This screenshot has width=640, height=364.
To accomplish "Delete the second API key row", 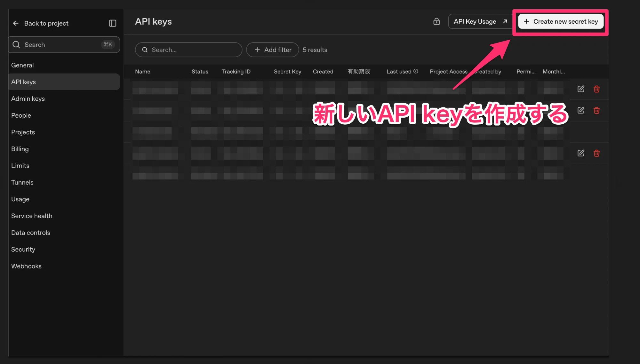I will 596,111.
